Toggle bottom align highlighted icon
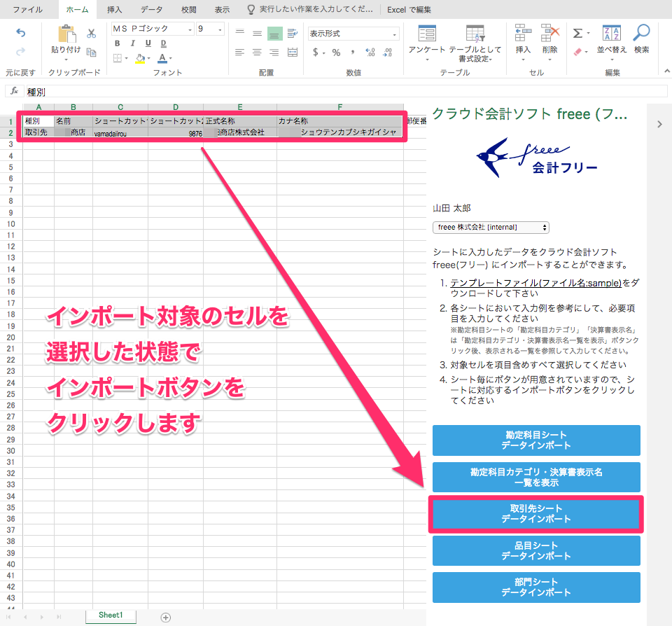This screenshot has height=626, width=672. 274,34
